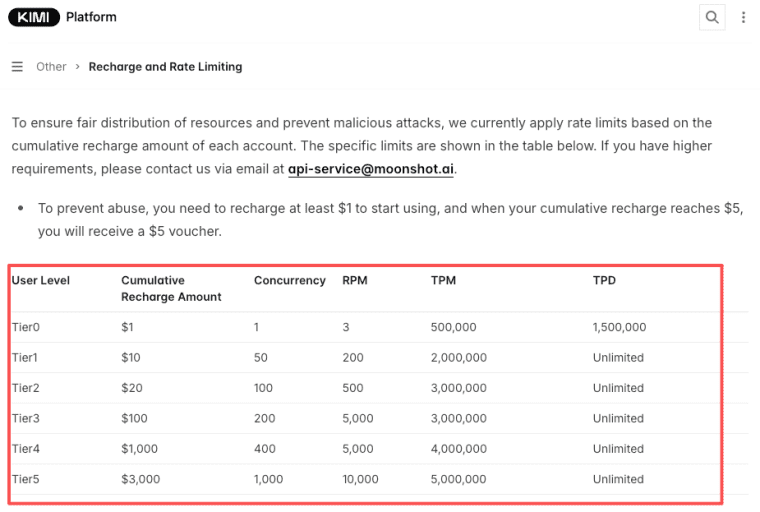Image resolution: width=760 pixels, height=512 pixels.
Task: Click Tier3 concurrency value 200
Action: (265, 418)
